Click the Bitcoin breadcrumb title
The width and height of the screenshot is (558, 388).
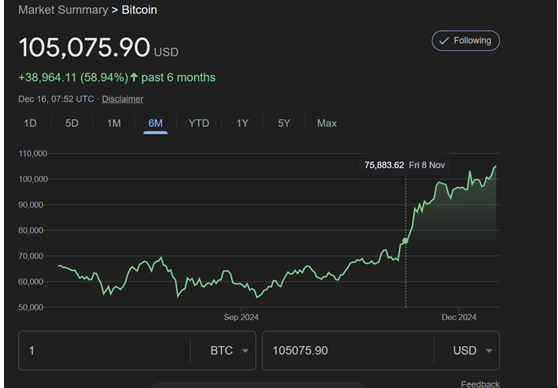click(x=139, y=10)
